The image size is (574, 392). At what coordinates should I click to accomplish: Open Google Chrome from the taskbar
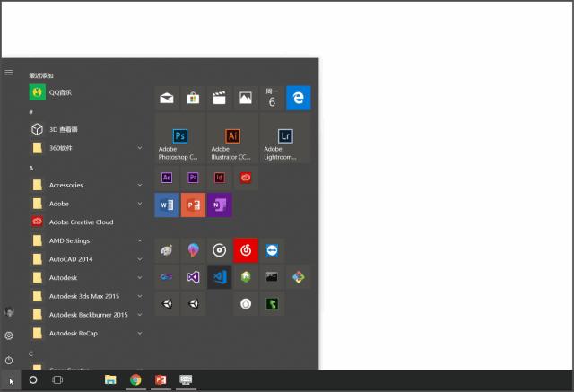[135, 380]
